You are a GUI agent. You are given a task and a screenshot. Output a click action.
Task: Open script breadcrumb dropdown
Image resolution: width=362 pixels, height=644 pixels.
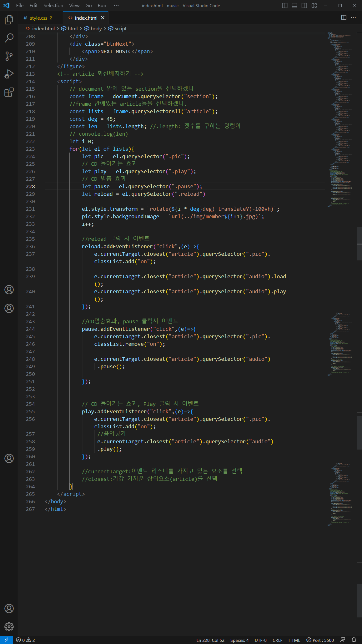[x=117, y=28]
